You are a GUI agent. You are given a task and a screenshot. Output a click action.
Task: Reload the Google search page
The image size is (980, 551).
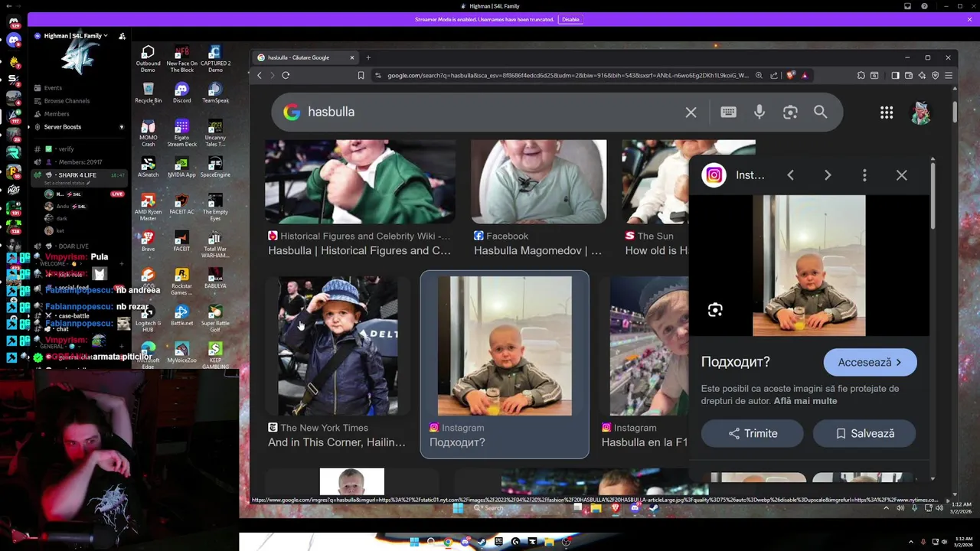point(286,75)
